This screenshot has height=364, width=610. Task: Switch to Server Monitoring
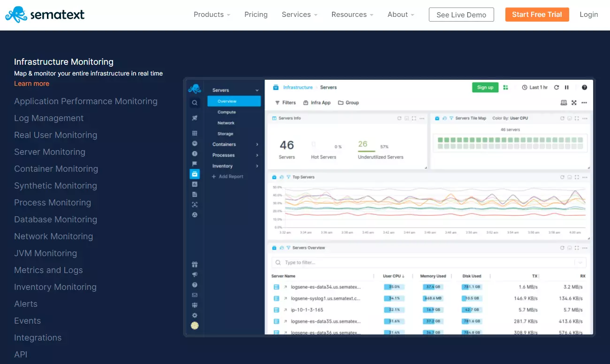tap(50, 152)
